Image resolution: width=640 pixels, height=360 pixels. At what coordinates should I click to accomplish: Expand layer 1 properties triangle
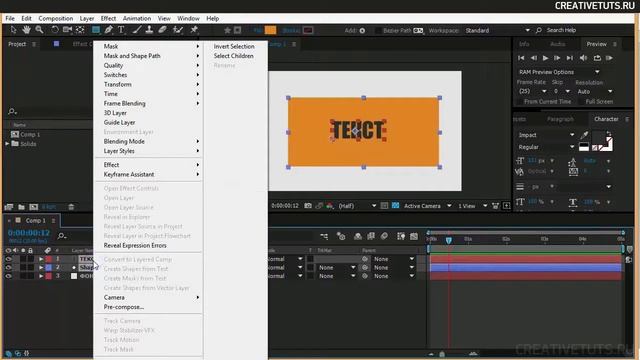(41, 259)
